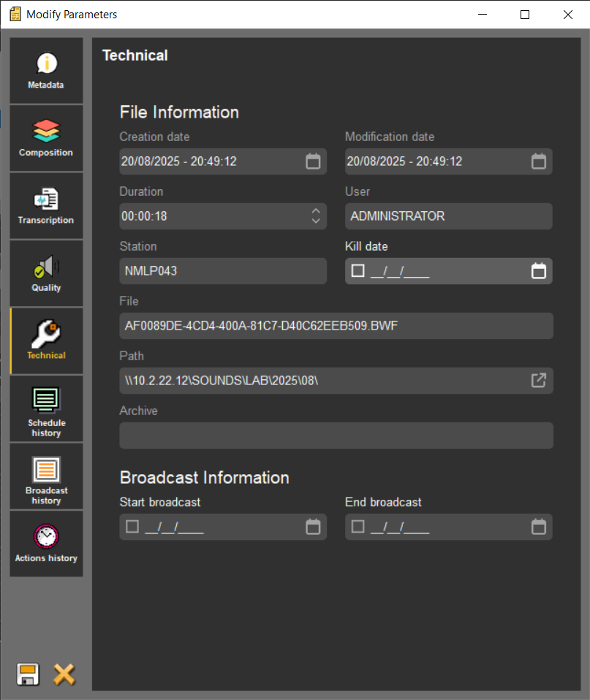The height and width of the screenshot is (700, 590).
Task: Check the End broadcast checkbox
Action: pyautogui.click(x=358, y=527)
